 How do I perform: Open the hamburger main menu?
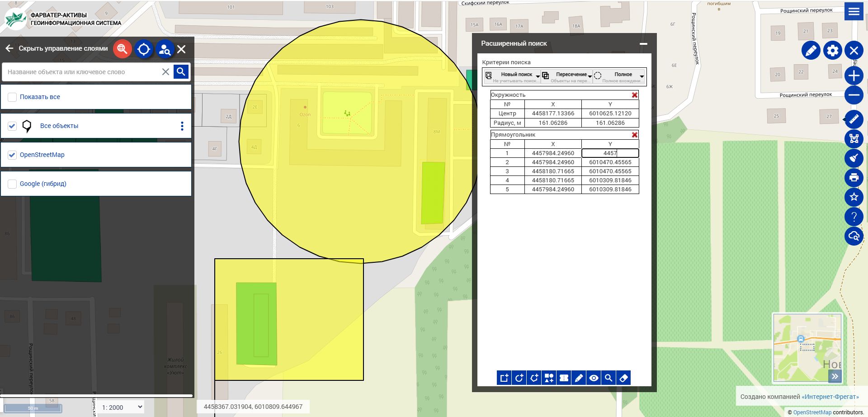tap(854, 11)
